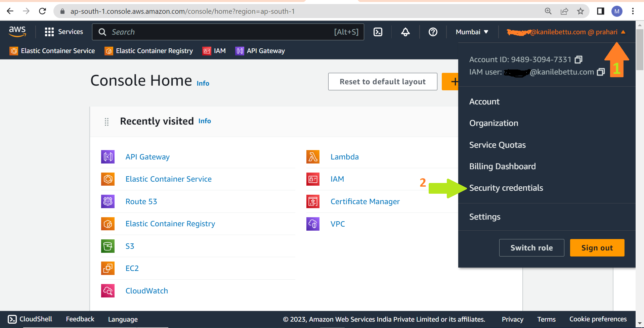Open Recently visited Info link
This screenshot has height=328, width=644.
[x=205, y=121]
